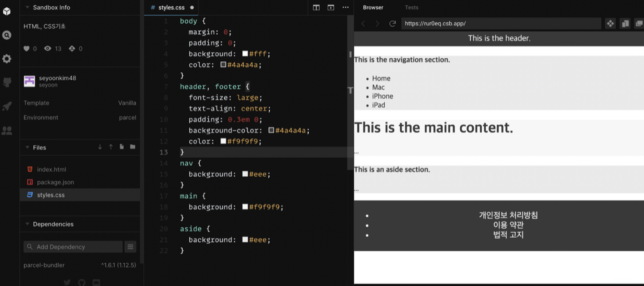
Task: Click the parcel-bundler dependency entry
Action: [x=44, y=265]
